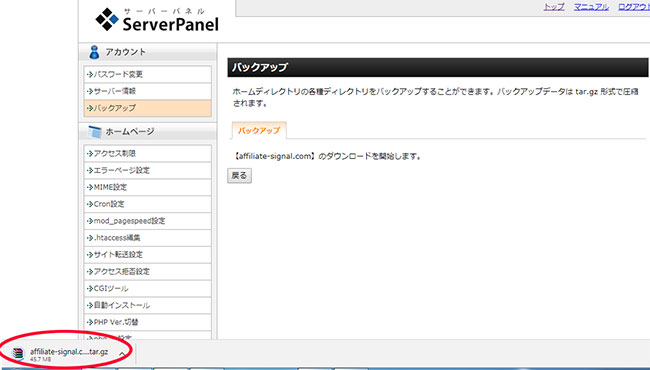Open the downloaded affiliate-signal tar.gz file

point(69,352)
